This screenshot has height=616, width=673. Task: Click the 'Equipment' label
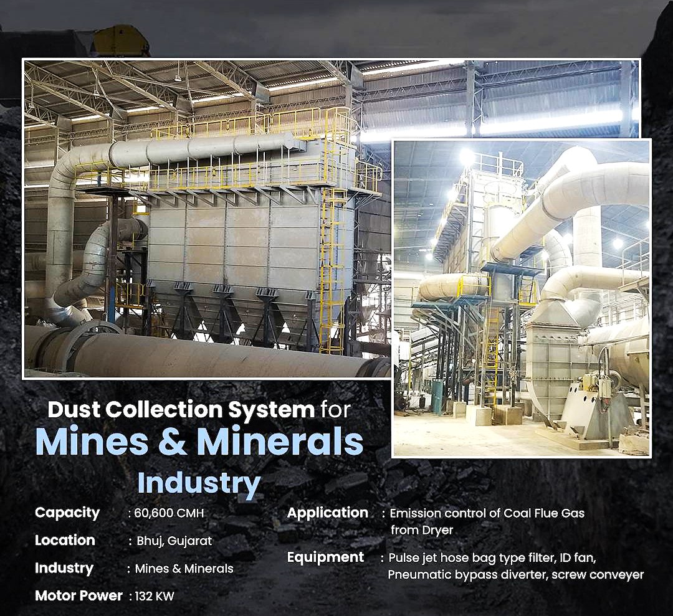(325, 557)
